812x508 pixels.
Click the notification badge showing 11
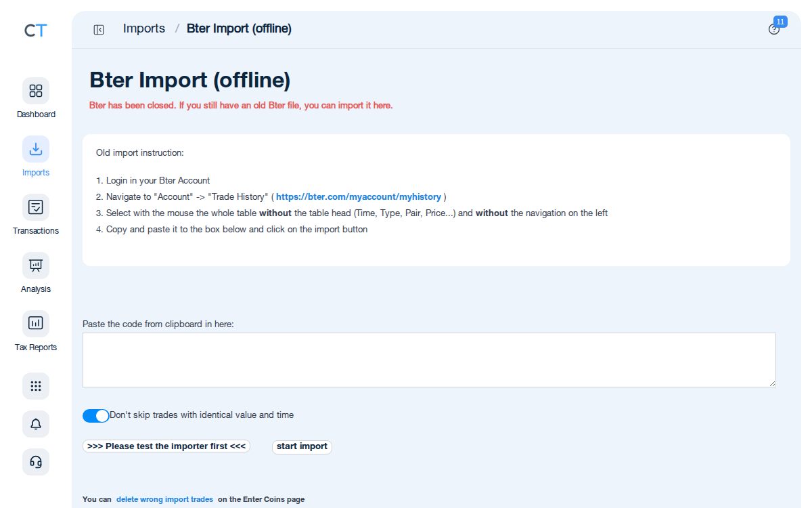[780, 22]
